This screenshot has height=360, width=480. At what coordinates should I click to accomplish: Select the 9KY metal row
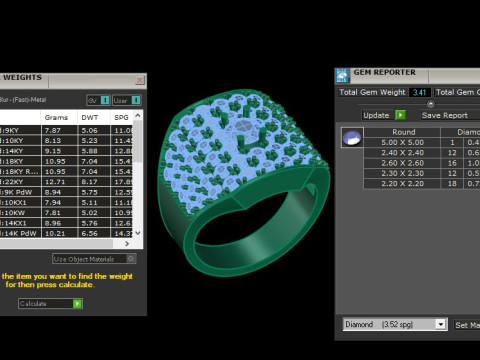coord(67,130)
